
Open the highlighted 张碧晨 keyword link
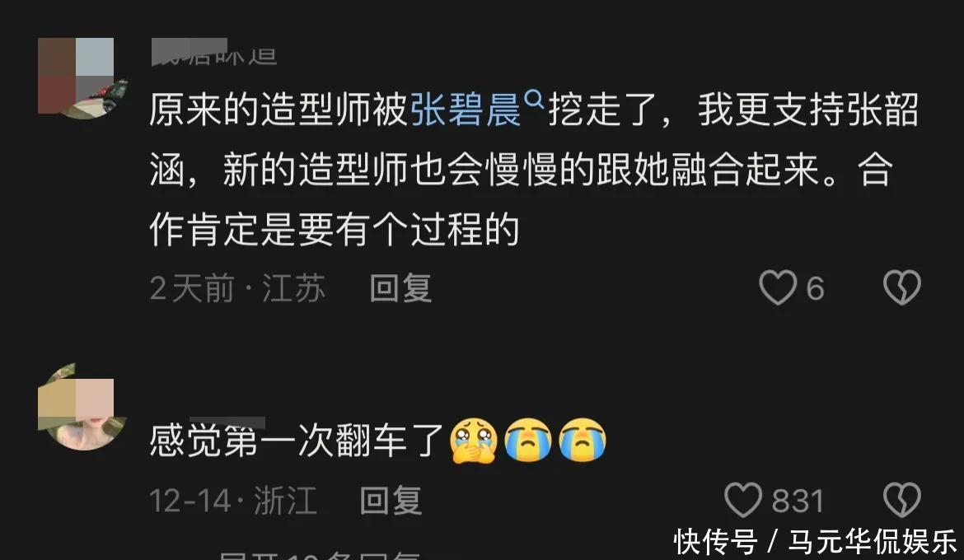point(466,110)
